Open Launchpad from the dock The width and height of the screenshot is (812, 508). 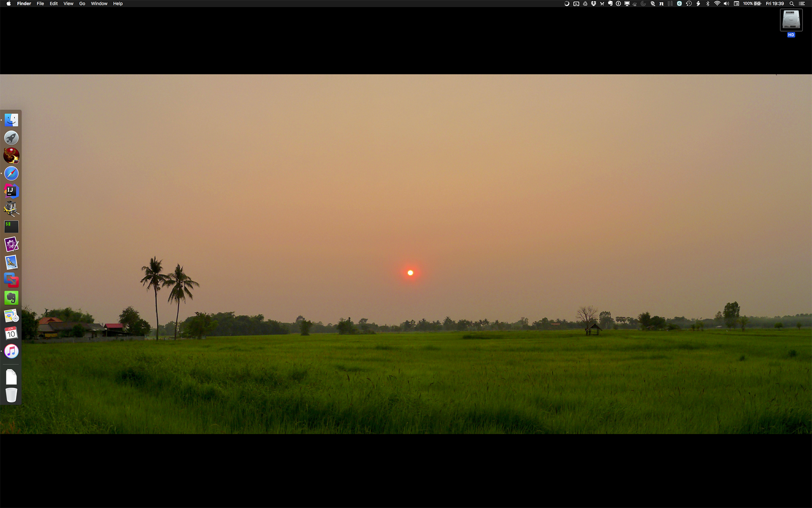point(11,138)
